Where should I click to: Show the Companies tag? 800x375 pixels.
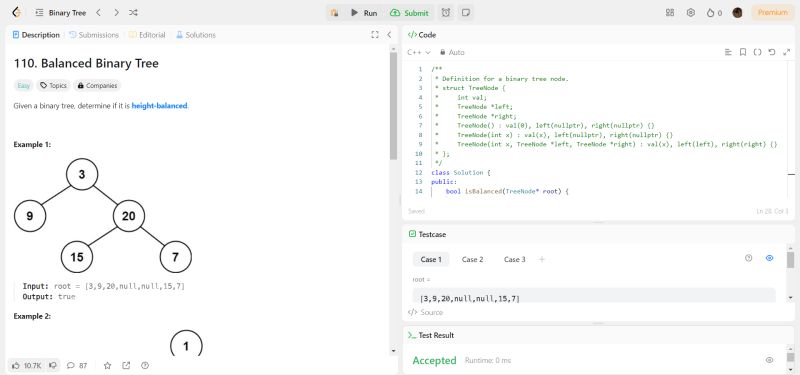[x=97, y=86]
